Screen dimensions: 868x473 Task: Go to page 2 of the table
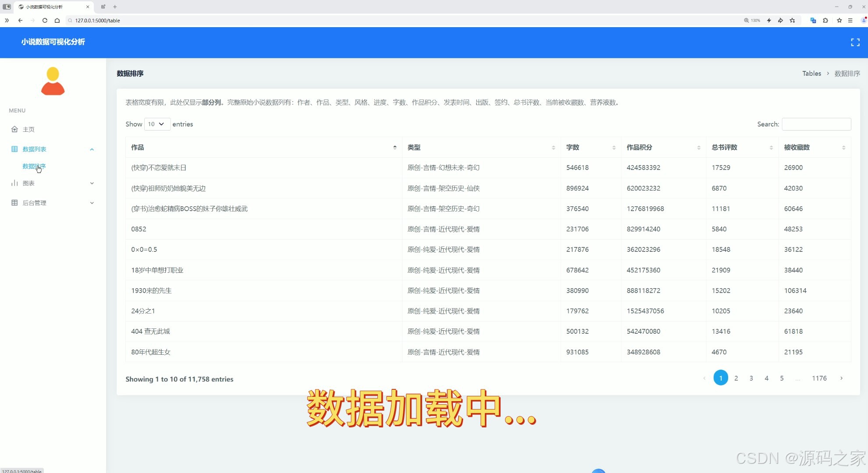point(736,378)
